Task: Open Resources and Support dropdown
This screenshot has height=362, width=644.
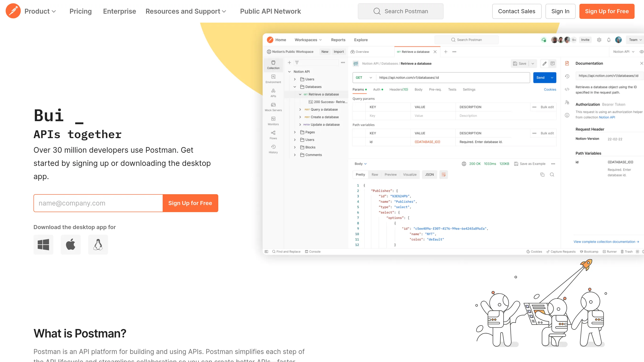Action: coord(186,11)
